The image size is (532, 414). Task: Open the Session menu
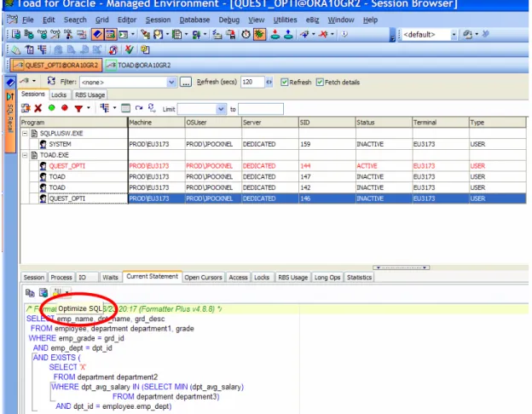158,20
